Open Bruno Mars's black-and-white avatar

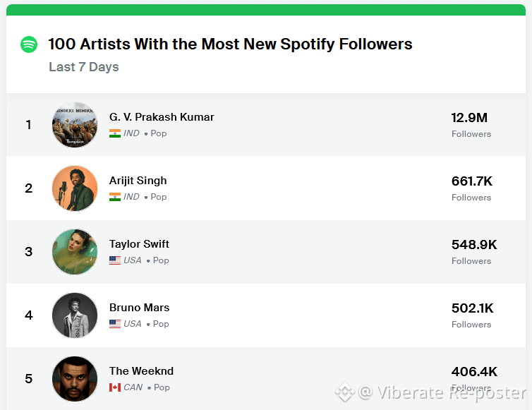click(75, 315)
